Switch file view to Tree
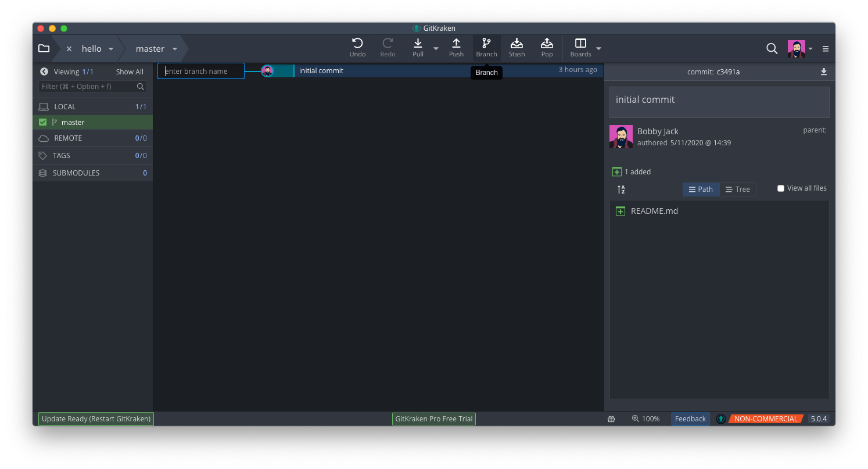This screenshot has height=469, width=868. tap(737, 189)
